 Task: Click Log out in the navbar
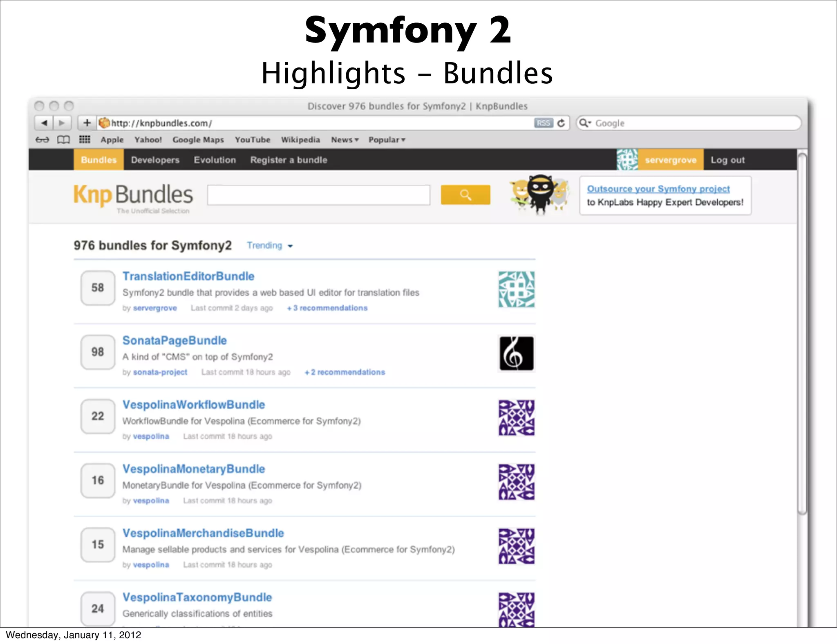[x=727, y=160]
